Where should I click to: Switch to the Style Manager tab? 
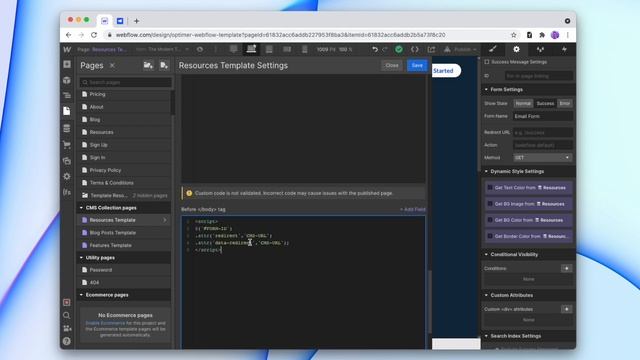pyautogui.click(x=540, y=49)
